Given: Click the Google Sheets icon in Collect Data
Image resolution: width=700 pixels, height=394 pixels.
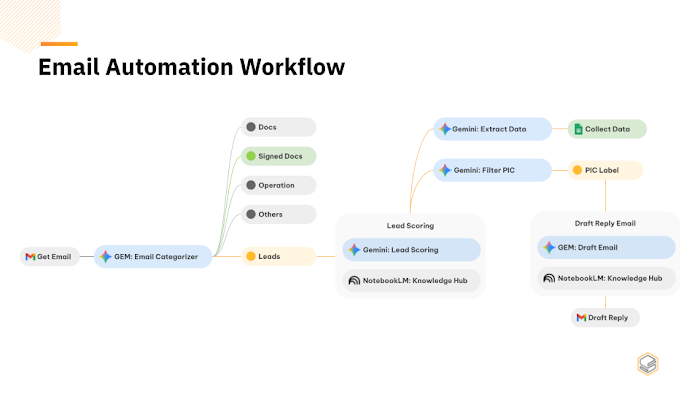Looking at the screenshot, I should point(578,129).
